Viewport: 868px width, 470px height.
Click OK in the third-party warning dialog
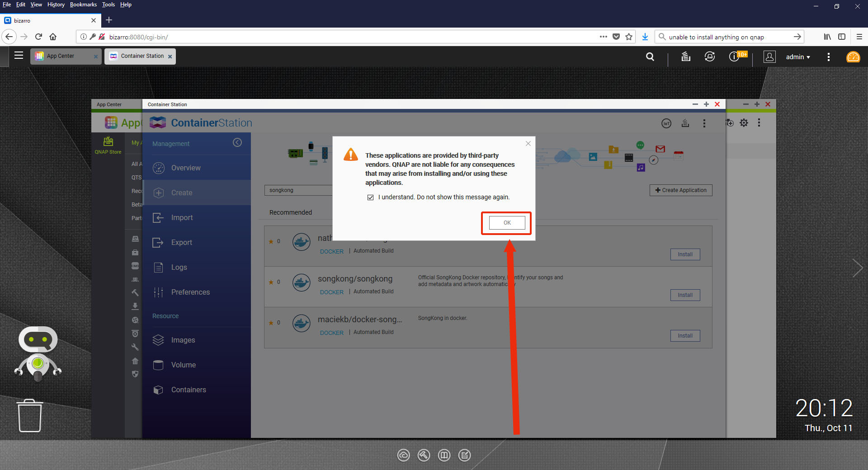click(507, 223)
